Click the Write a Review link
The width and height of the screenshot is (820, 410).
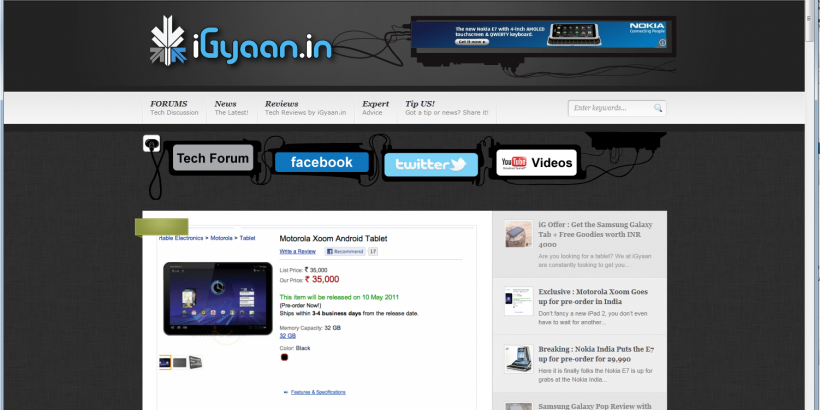298,252
